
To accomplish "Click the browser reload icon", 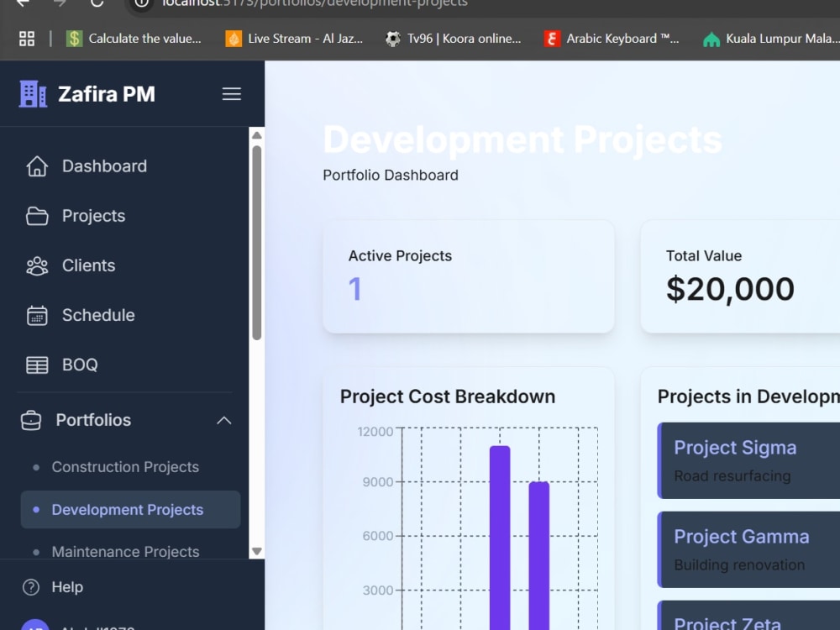I will tap(97, 3).
